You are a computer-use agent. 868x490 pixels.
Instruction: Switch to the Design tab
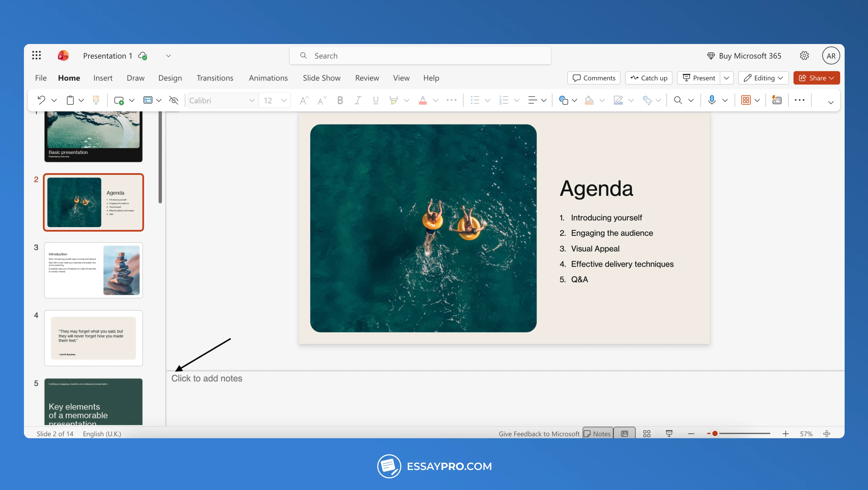(170, 78)
